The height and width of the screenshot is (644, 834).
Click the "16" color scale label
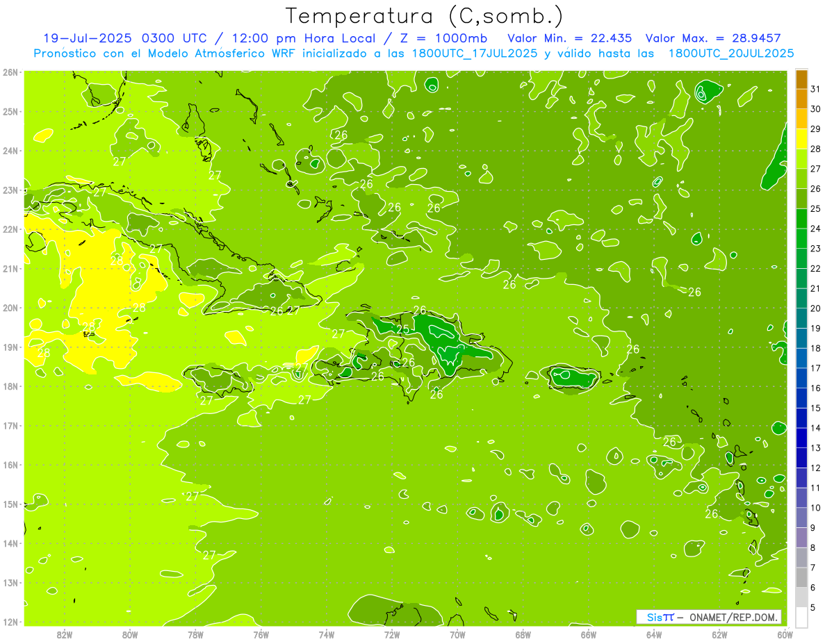tap(815, 388)
